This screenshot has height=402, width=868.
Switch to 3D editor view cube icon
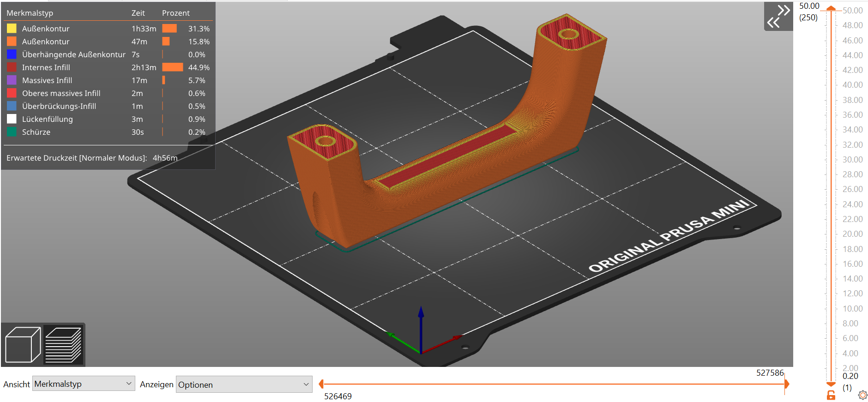click(23, 344)
